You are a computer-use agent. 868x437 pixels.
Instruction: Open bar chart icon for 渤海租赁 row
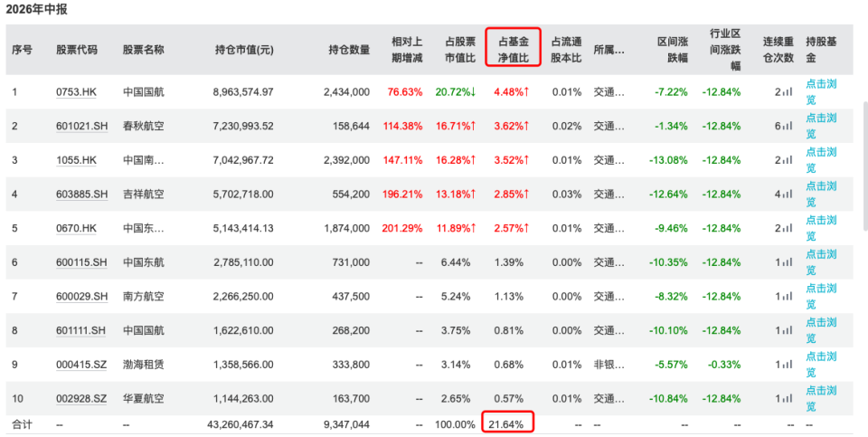pos(788,365)
